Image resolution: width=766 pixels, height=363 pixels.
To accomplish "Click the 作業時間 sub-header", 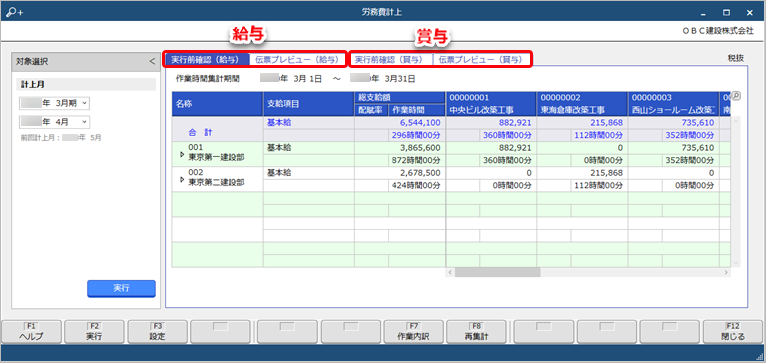I will pyautogui.click(x=417, y=110).
